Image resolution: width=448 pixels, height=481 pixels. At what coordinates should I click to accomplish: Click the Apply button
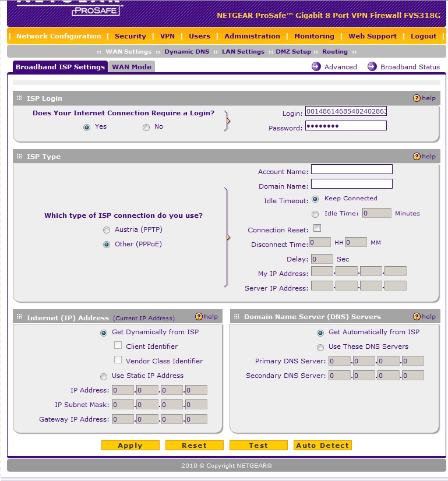[130, 445]
